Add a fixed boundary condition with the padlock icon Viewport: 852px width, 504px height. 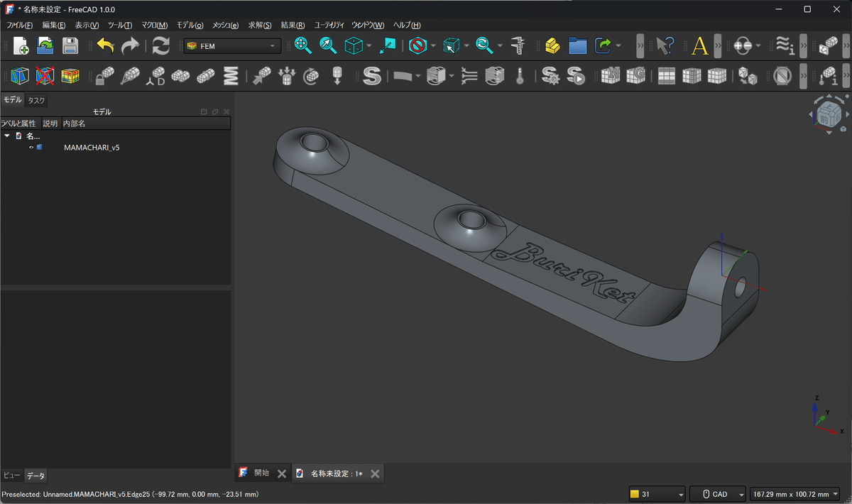point(105,75)
